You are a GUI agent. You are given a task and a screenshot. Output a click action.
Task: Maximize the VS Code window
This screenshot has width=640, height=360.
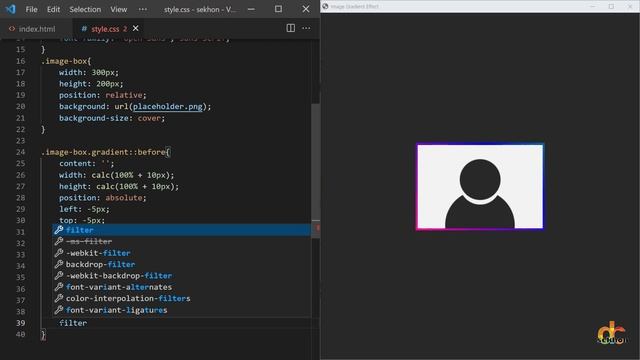click(278, 9)
